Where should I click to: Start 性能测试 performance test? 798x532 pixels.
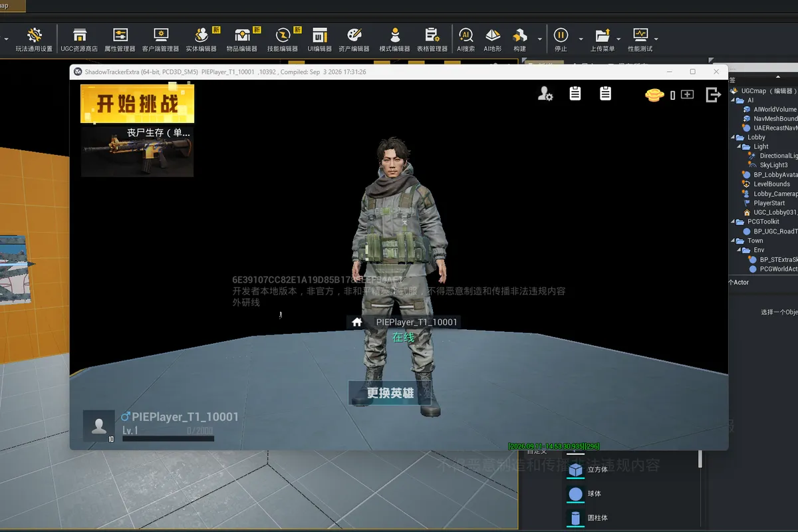640,40
